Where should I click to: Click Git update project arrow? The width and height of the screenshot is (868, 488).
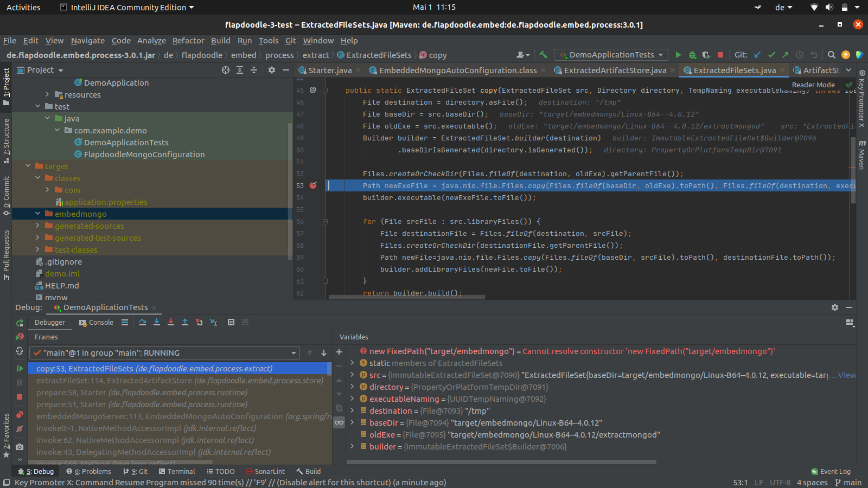pos(757,55)
